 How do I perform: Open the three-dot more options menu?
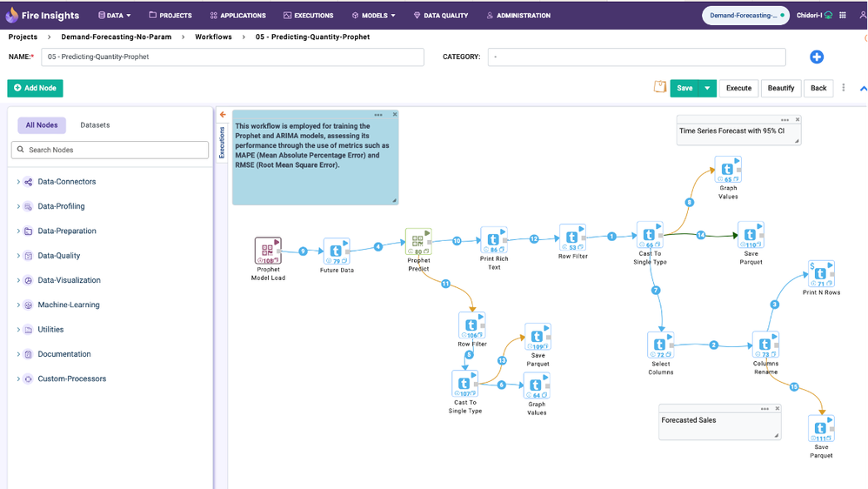pyautogui.click(x=843, y=88)
